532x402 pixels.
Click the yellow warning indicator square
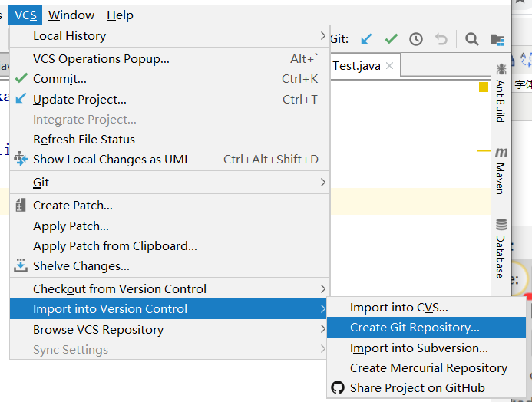(484, 87)
